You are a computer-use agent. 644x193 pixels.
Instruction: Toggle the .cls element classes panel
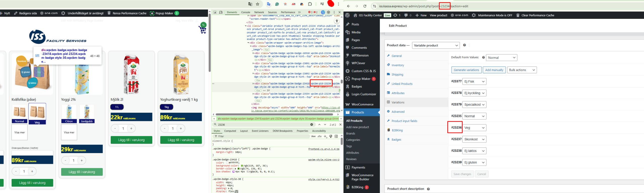[x=319, y=136]
